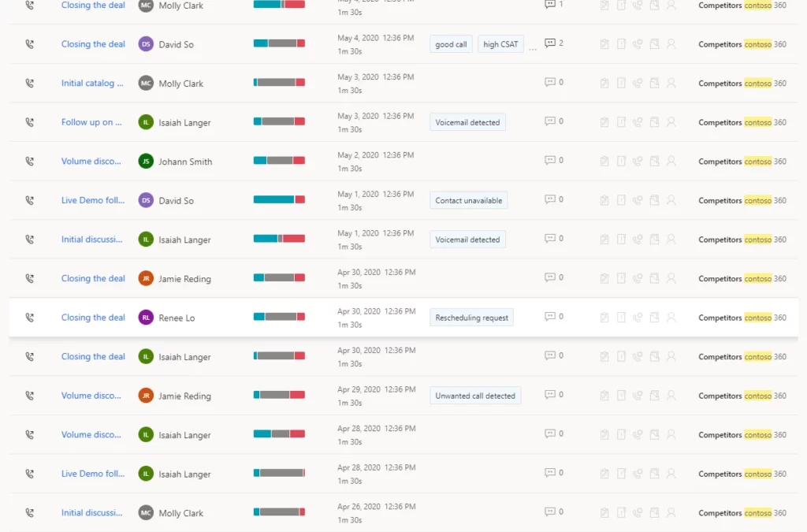Viewport: 807px width, 532px height.
Task: Open comments icon in David So's Closing the deal row
Action: 550,43
